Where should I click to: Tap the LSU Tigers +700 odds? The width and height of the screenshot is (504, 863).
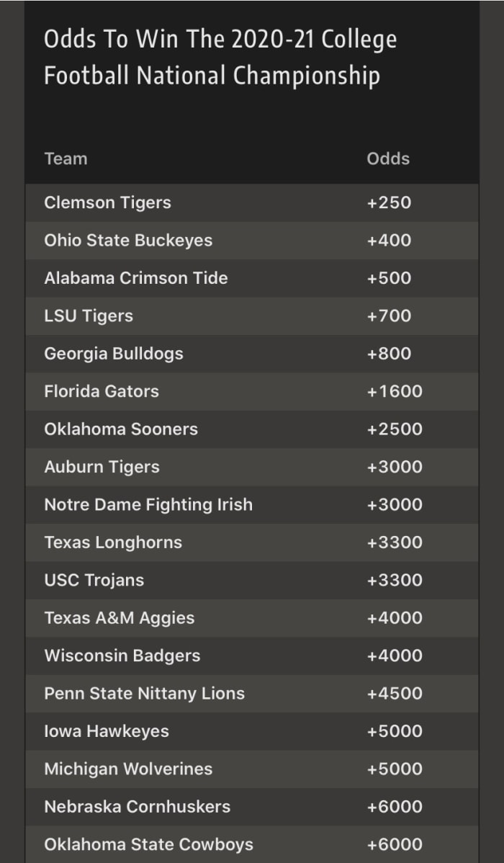pos(389,316)
